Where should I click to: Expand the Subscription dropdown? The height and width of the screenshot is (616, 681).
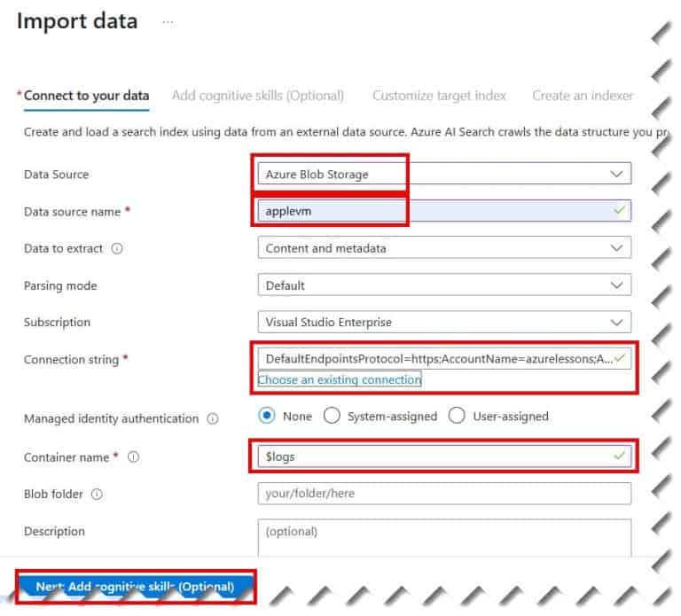click(444, 322)
